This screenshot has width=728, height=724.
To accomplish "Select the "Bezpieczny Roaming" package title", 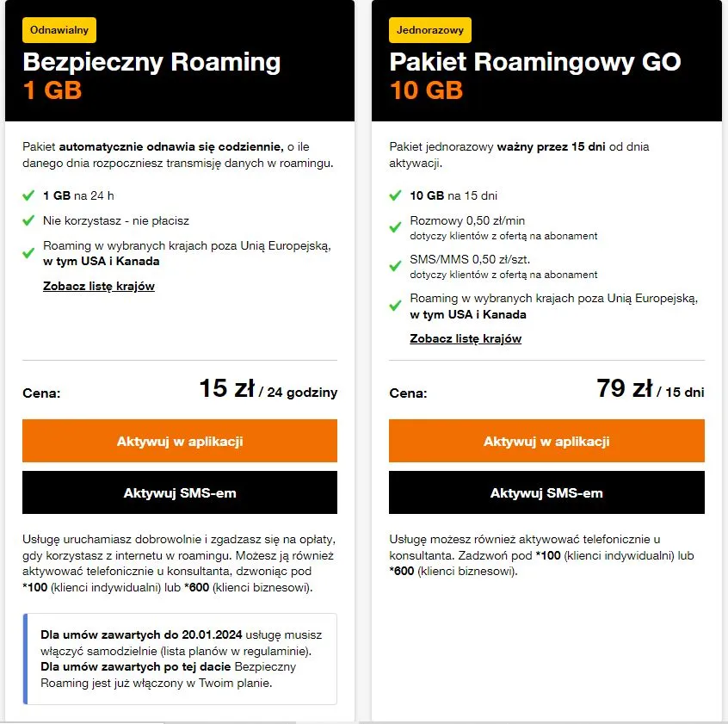I will (151, 62).
